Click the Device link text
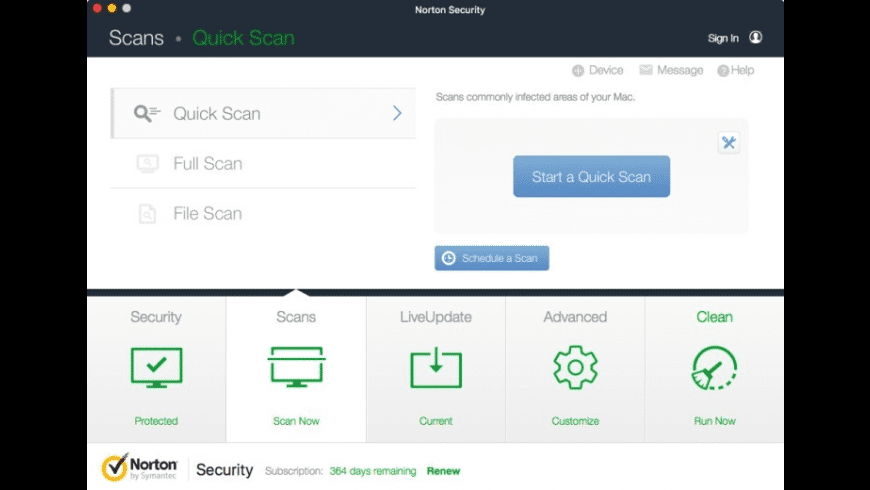This screenshot has height=490, width=870. coord(606,70)
